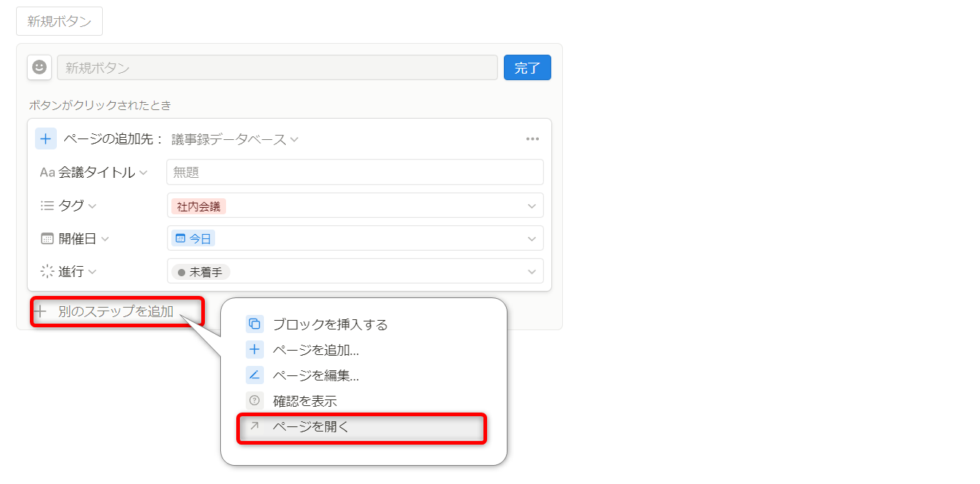Click the blue plus icon beside ページの追加先
The image size is (980, 484).
pos(46,139)
